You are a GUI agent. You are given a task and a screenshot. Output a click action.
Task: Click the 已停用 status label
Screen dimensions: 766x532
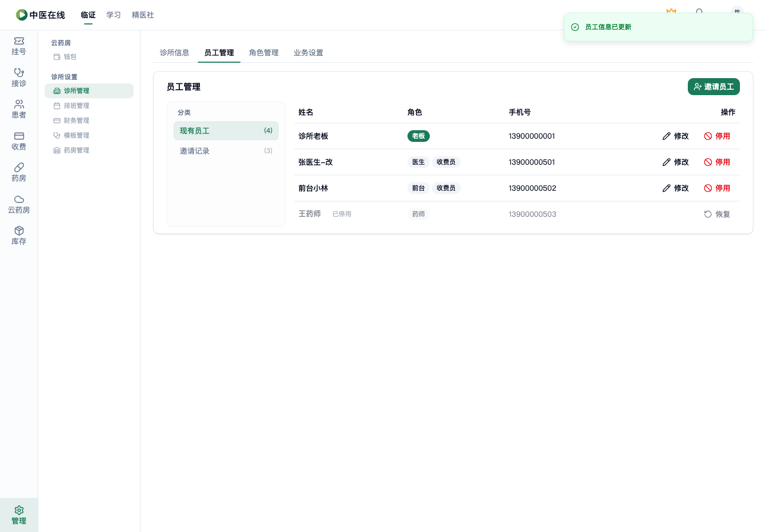[x=342, y=214]
